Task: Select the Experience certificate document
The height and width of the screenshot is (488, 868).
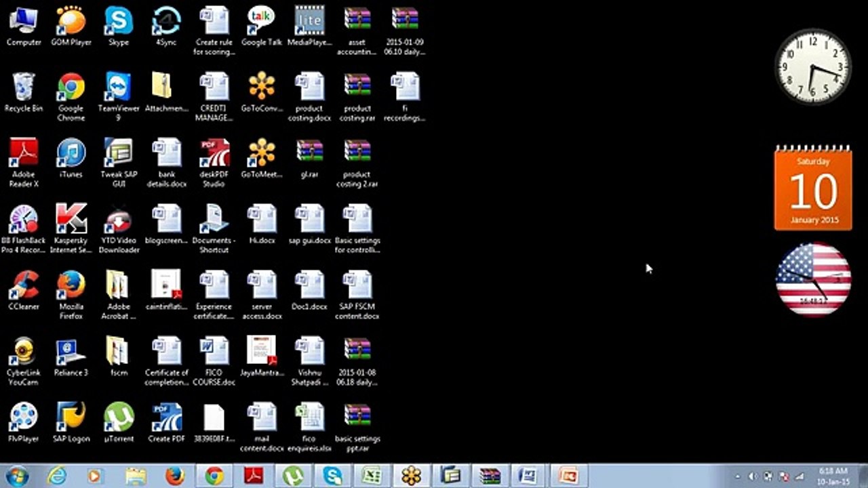Action: click(214, 295)
